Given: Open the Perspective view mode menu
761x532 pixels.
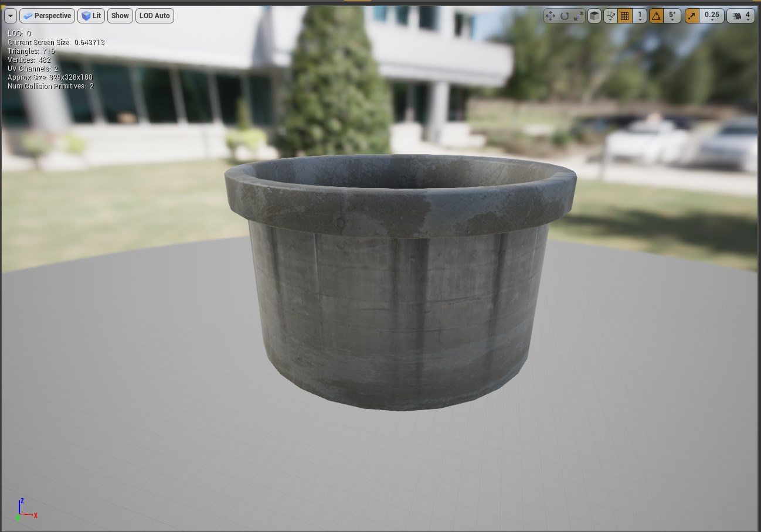Looking at the screenshot, I should pos(47,16).
